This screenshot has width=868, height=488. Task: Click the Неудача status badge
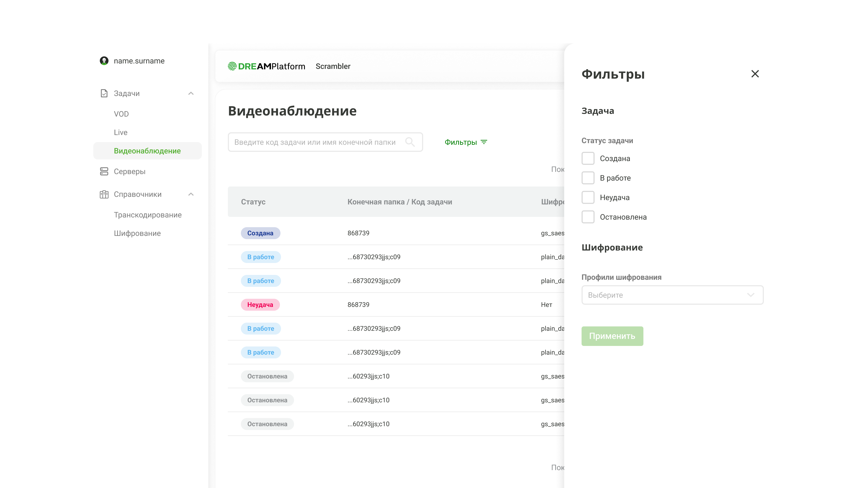tap(260, 305)
